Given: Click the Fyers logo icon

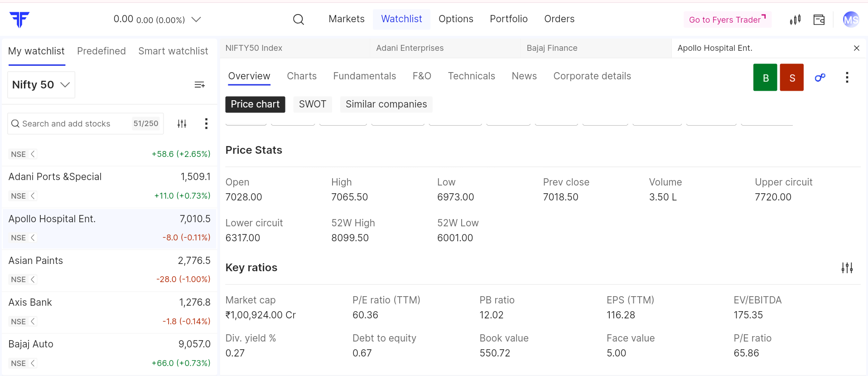Looking at the screenshot, I should (x=19, y=20).
